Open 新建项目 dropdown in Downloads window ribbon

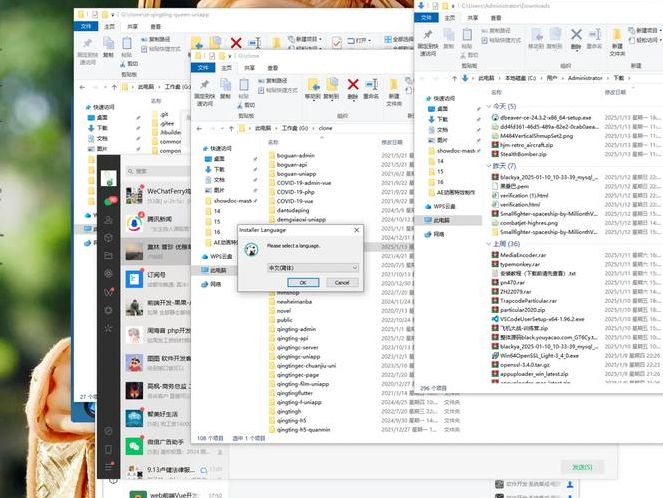tap(644, 30)
